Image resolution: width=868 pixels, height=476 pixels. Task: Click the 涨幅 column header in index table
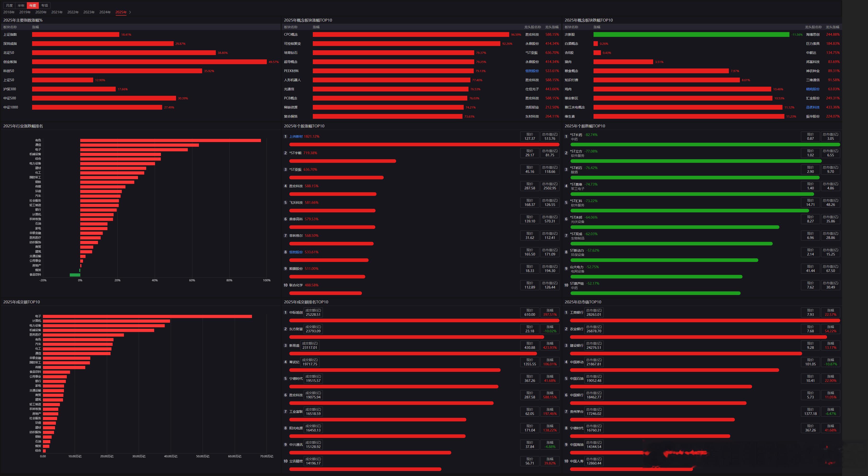35,27
